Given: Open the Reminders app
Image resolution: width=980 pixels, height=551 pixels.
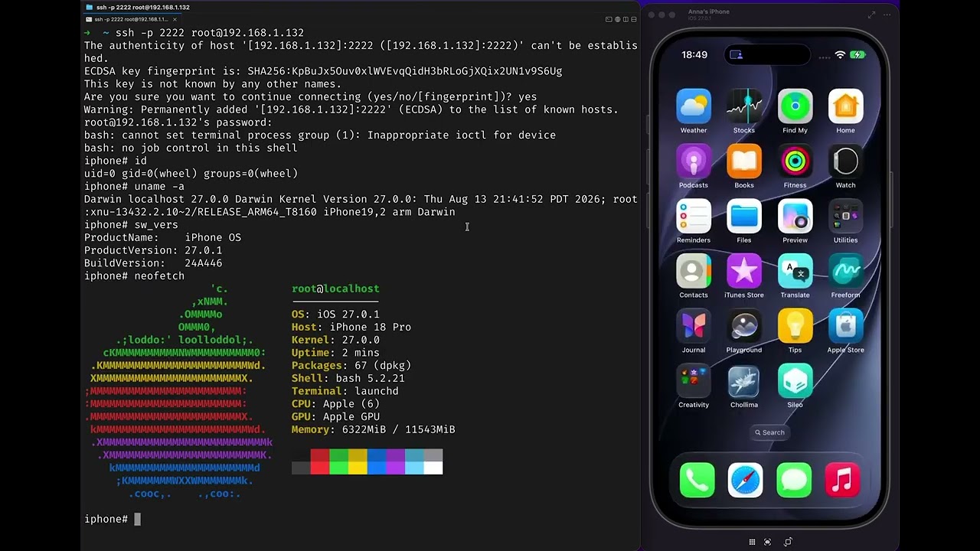Looking at the screenshot, I should point(694,217).
